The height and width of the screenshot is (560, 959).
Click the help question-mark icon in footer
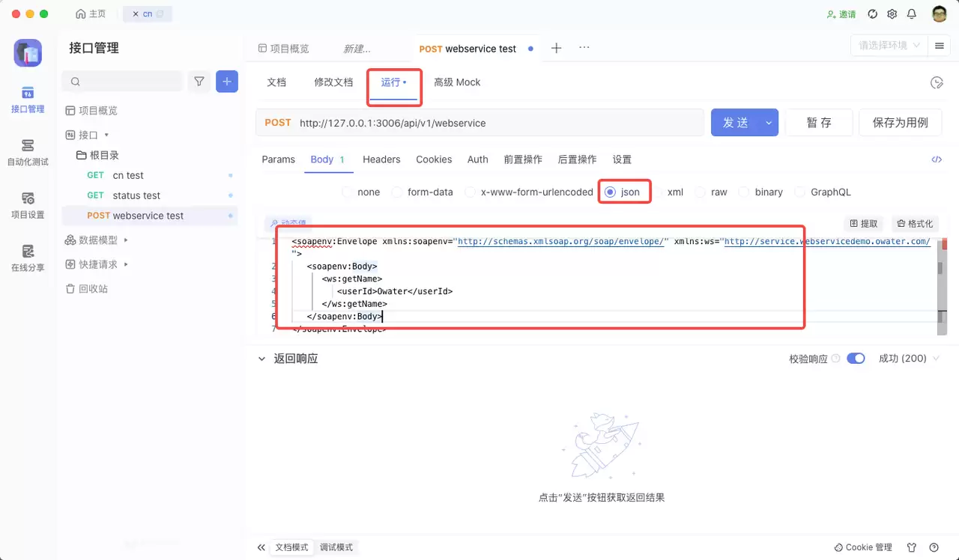(x=934, y=547)
